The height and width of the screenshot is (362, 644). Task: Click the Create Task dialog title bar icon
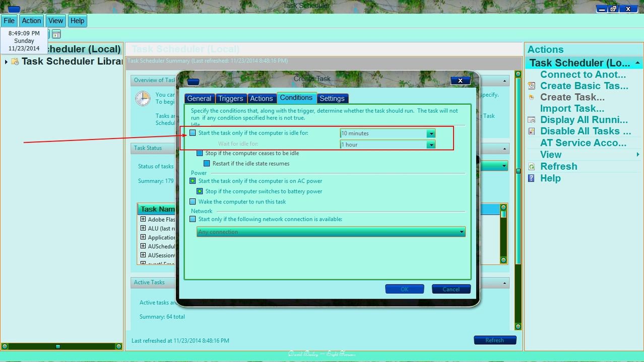click(193, 82)
